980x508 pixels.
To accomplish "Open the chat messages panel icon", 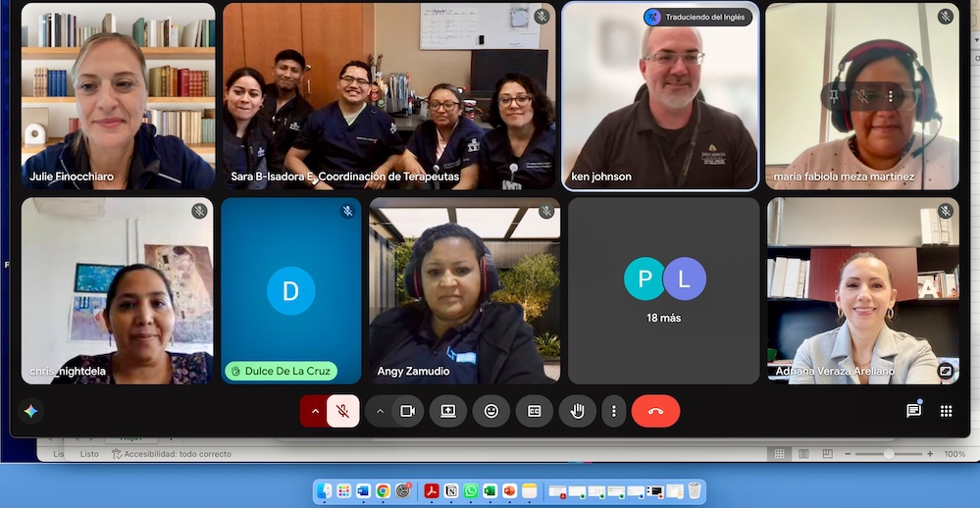I will coord(913,411).
